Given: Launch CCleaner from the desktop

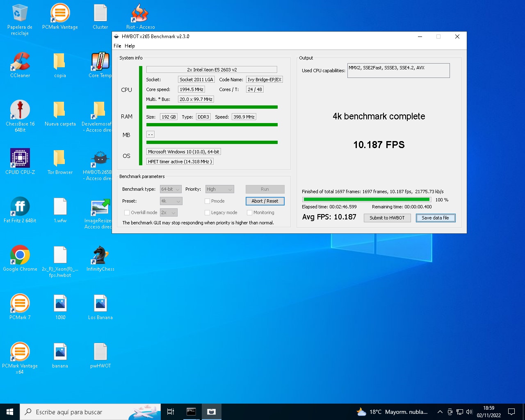Looking at the screenshot, I should pyautogui.click(x=20, y=65).
